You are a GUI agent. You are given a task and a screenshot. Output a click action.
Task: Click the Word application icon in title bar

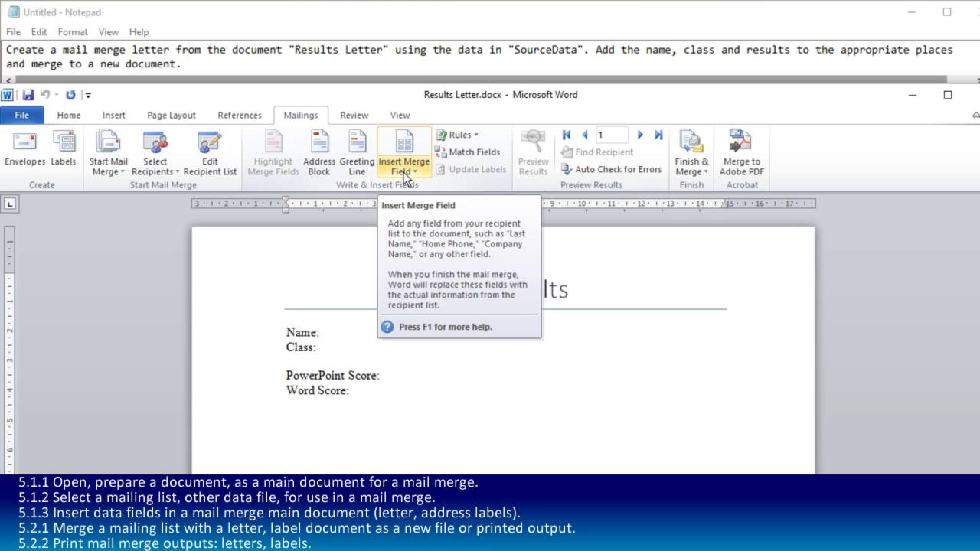click(8, 95)
